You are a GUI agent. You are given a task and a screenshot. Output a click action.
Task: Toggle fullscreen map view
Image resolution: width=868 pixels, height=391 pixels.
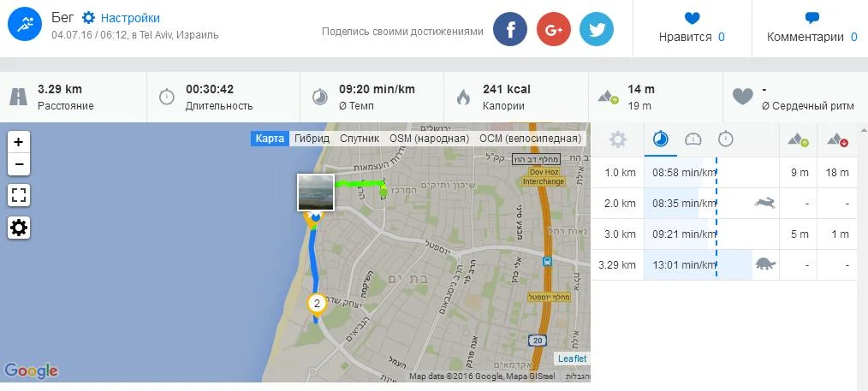click(x=19, y=196)
